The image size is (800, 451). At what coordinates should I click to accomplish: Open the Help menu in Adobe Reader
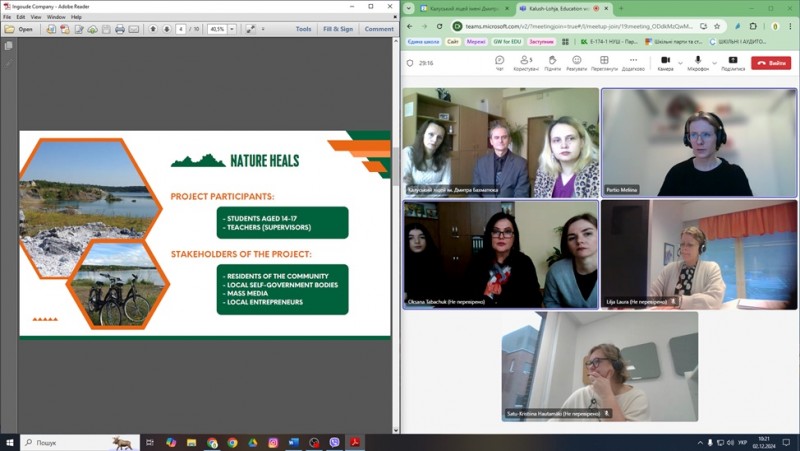76,17
